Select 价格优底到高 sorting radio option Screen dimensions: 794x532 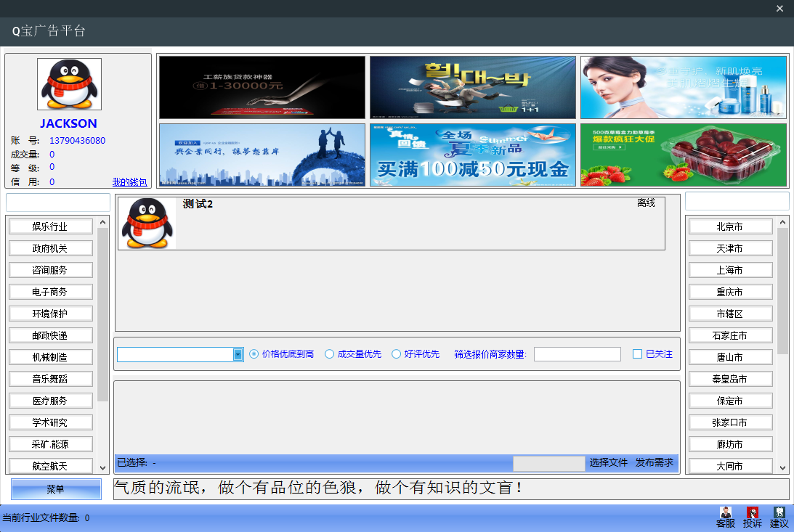tap(254, 354)
